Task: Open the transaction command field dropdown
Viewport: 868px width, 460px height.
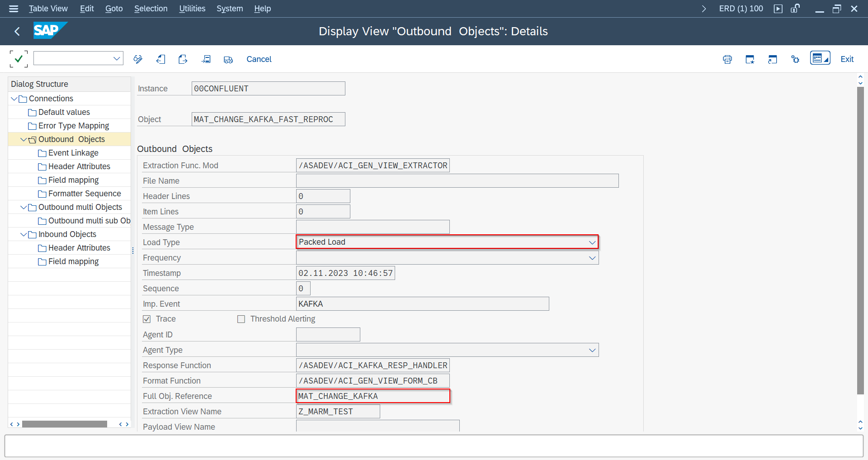Action: (117, 58)
